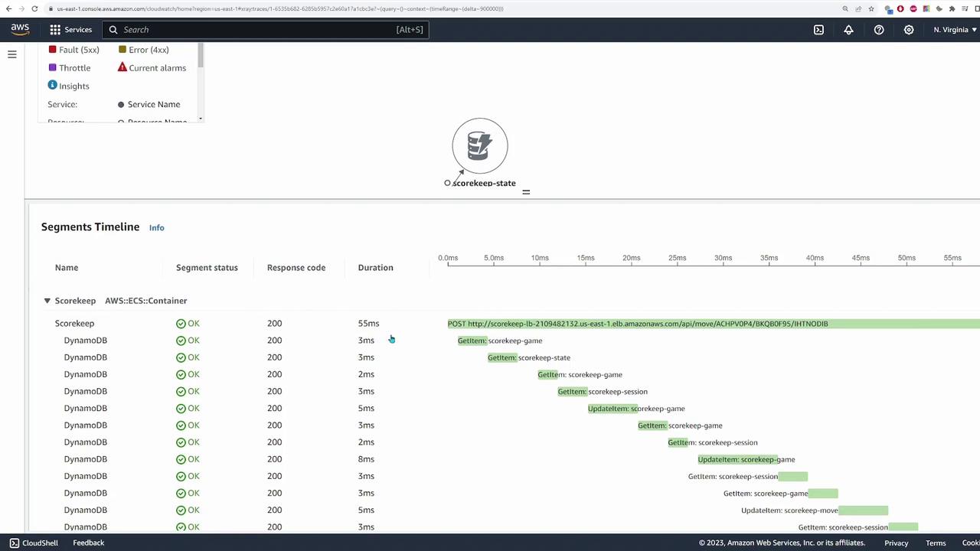
Task: Click the Current alarms warning icon
Action: (122, 67)
